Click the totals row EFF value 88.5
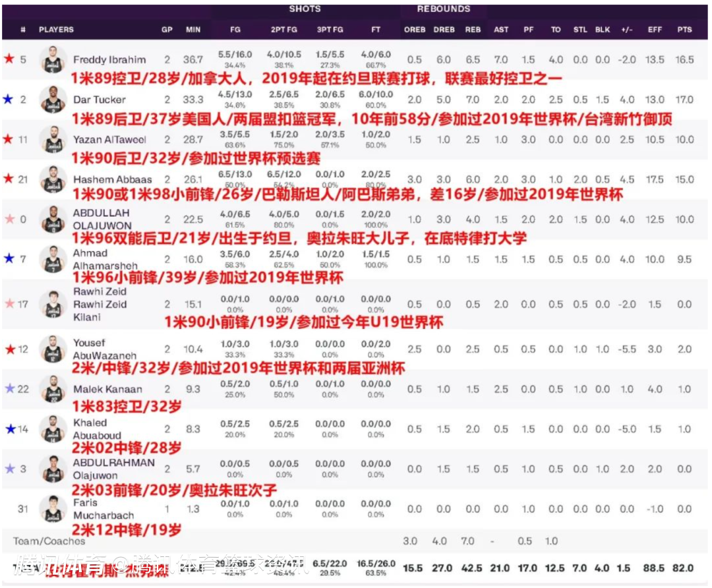Screen dimensions: 712x588 [654, 568]
